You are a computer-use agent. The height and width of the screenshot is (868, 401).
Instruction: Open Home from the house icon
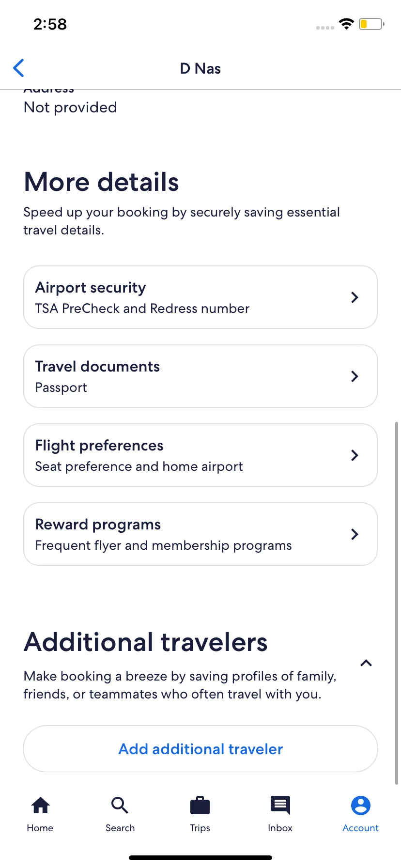pos(40,806)
